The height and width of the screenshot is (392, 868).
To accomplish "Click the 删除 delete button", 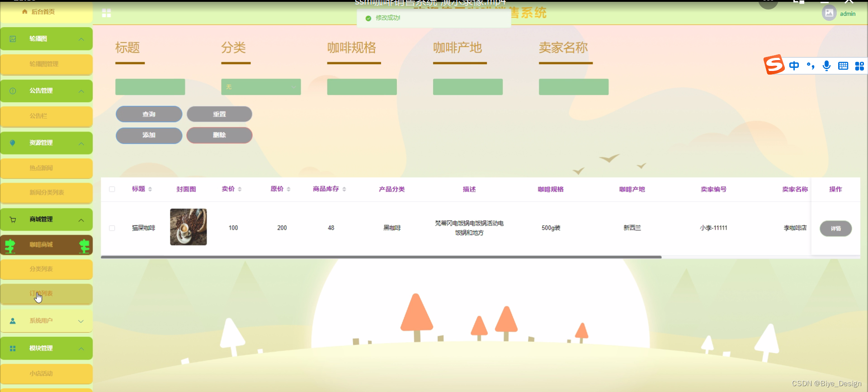I will [219, 135].
